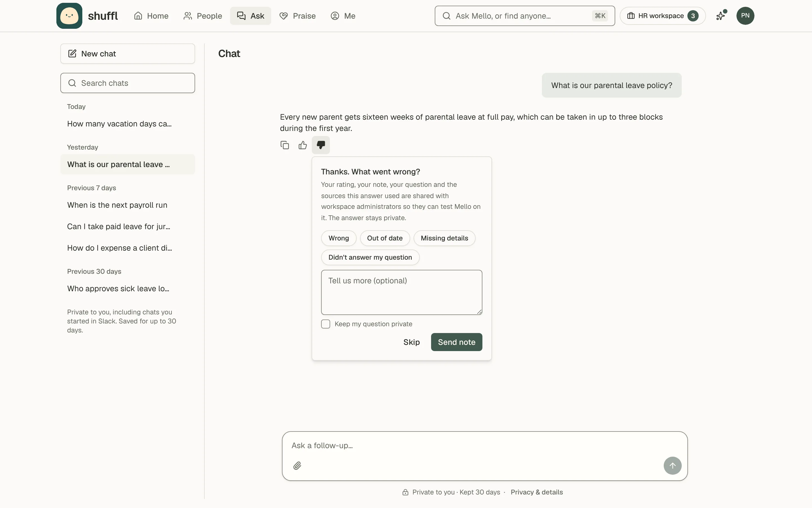This screenshot has width=812, height=508.
Task: Focus the Ask a follow-up input
Action: coord(484,446)
